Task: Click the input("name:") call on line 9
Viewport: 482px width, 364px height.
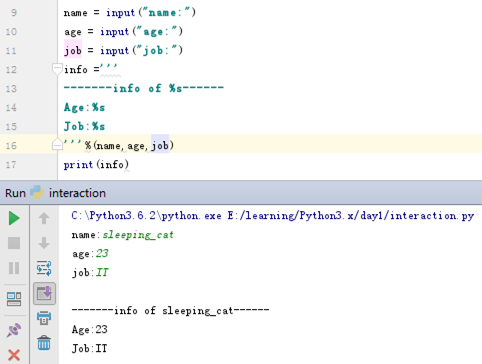Action: pyautogui.click(x=151, y=13)
